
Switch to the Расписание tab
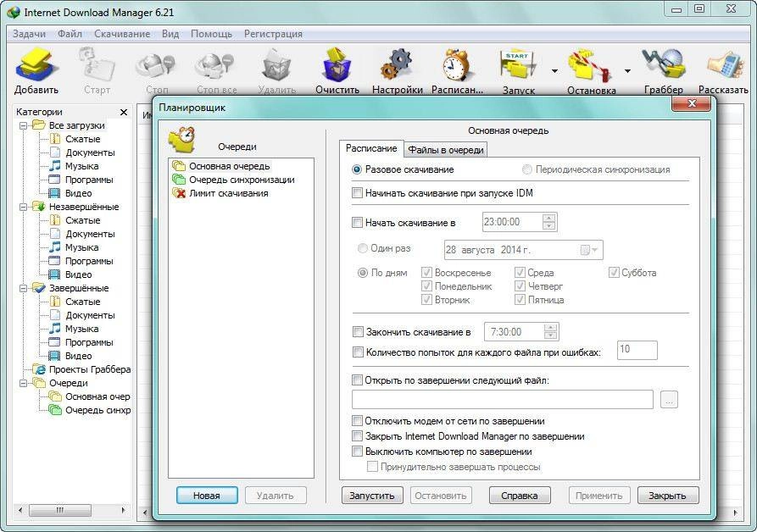(x=370, y=148)
